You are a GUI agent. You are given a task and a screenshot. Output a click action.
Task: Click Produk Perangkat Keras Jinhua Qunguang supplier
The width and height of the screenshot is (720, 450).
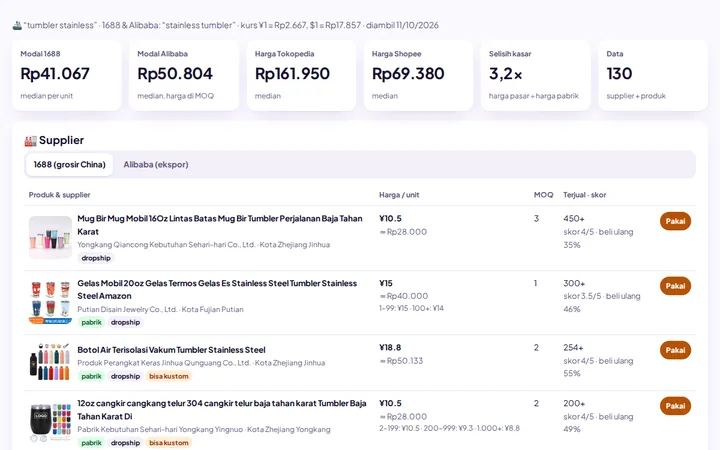[163, 363]
